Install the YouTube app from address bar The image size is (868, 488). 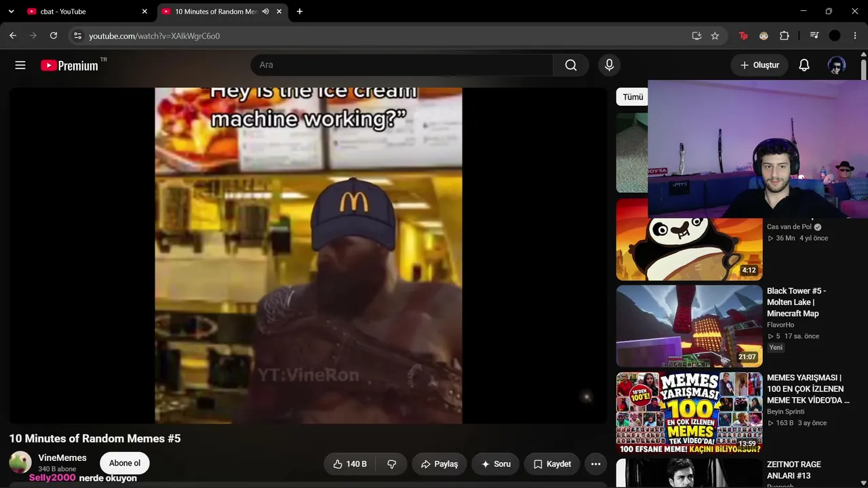(696, 36)
